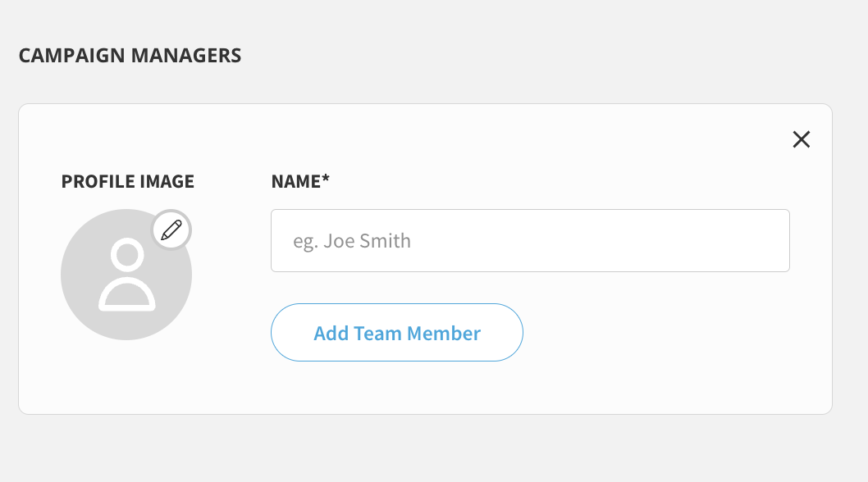
Task: Click the head circle of the silhouette icon
Action: click(127, 255)
